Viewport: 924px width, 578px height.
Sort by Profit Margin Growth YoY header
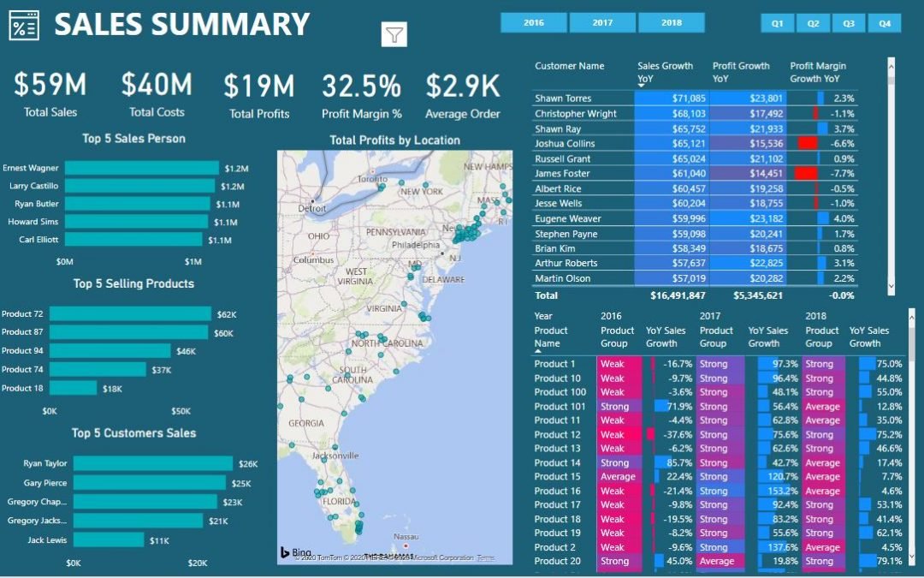pyautogui.click(x=818, y=72)
